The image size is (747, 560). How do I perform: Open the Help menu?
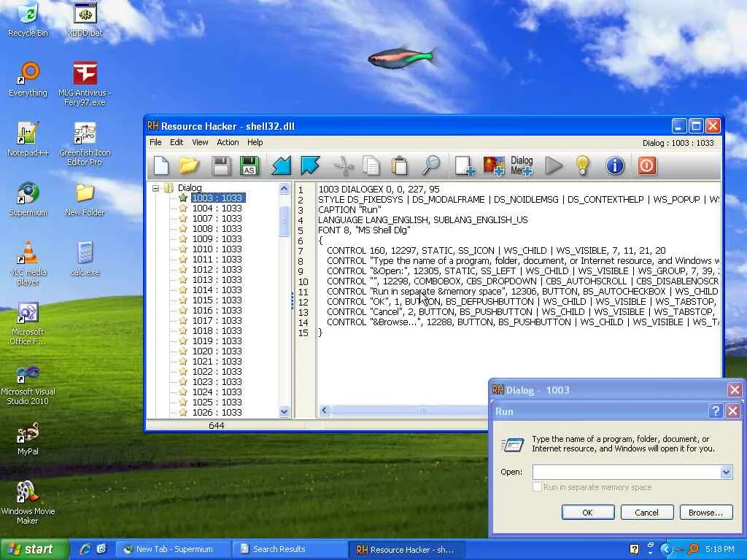[x=255, y=142]
